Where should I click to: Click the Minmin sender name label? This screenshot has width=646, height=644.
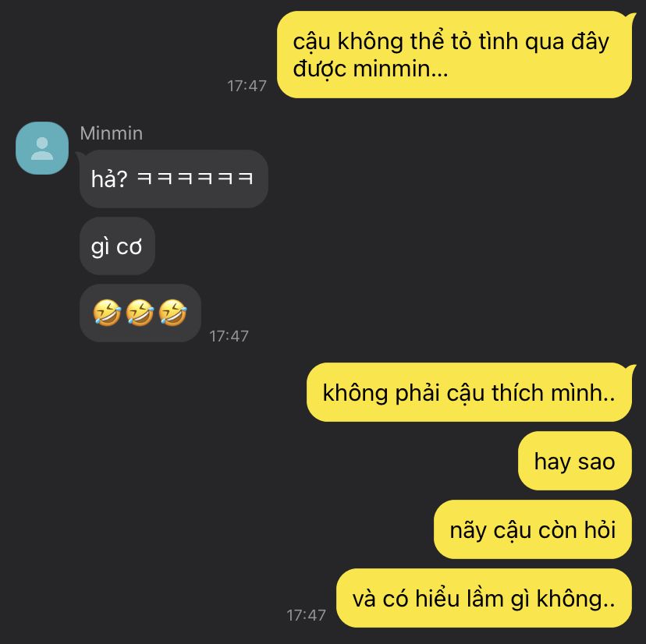click(x=112, y=133)
